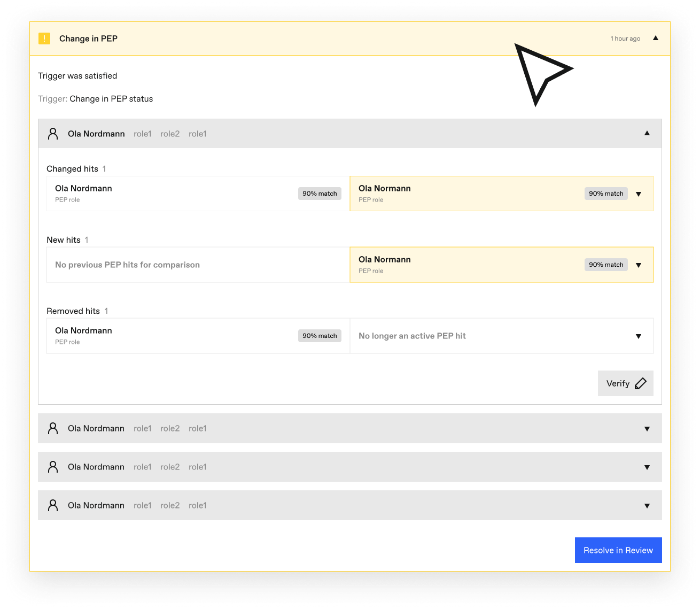Image resolution: width=700 pixels, height=609 pixels.
Task: Click the Removed hits heading
Action: [73, 311]
